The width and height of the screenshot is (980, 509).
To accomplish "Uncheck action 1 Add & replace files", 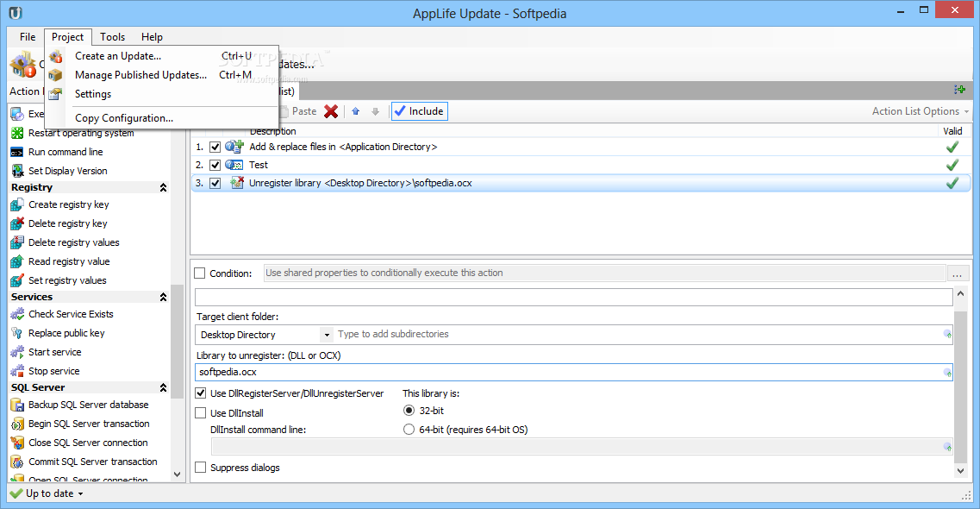I will [x=215, y=147].
